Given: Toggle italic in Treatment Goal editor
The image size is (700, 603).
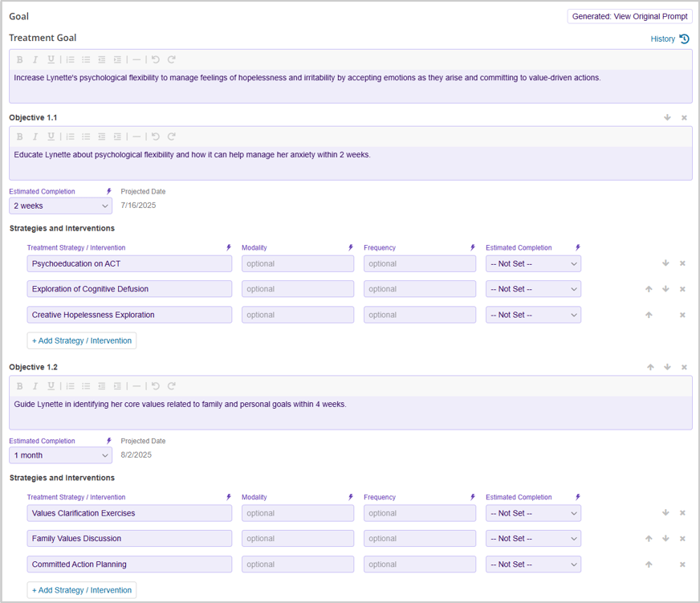Looking at the screenshot, I should (35, 59).
